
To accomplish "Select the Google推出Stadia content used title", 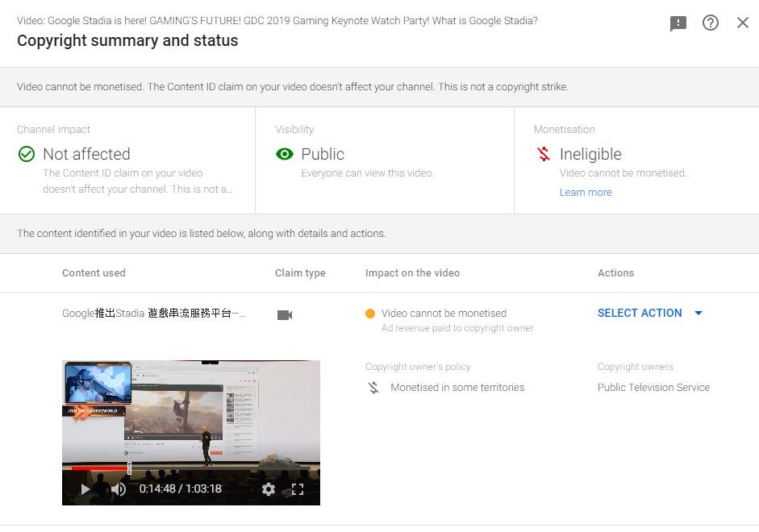I will pyautogui.click(x=154, y=314).
